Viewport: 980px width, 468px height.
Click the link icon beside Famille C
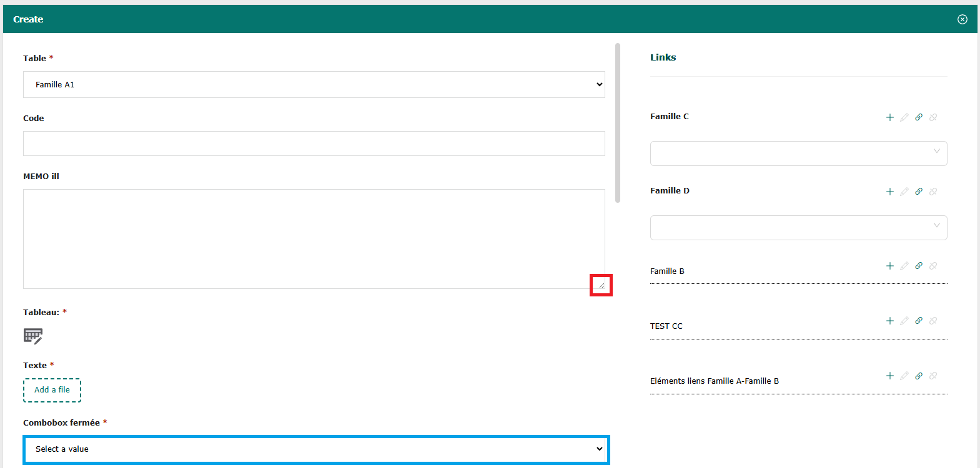919,117
